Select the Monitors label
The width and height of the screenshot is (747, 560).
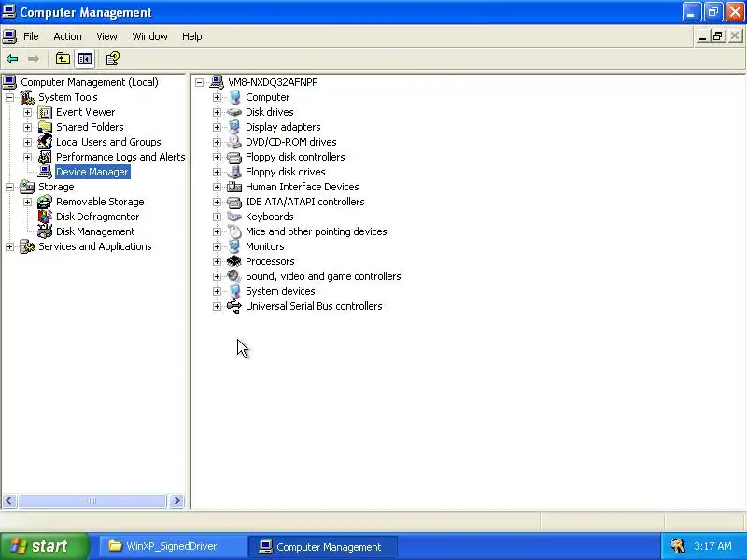[x=265, y=246]
